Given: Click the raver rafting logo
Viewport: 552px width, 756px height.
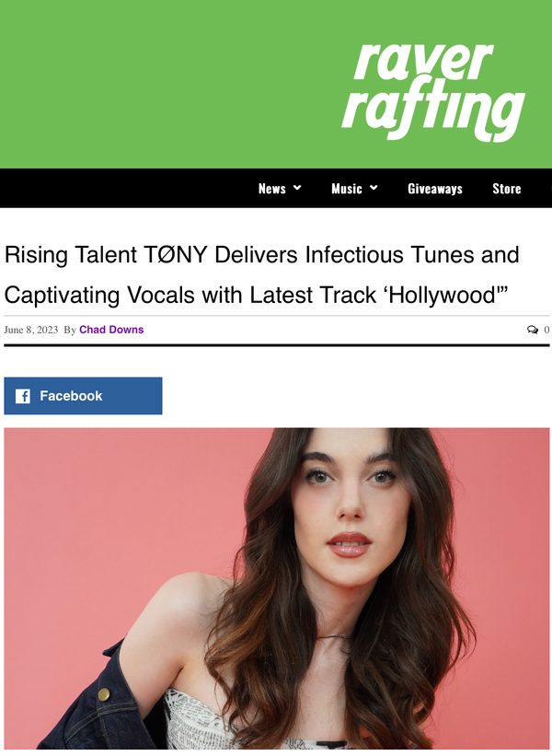Looking at the screenshot, I should [433, 91].
